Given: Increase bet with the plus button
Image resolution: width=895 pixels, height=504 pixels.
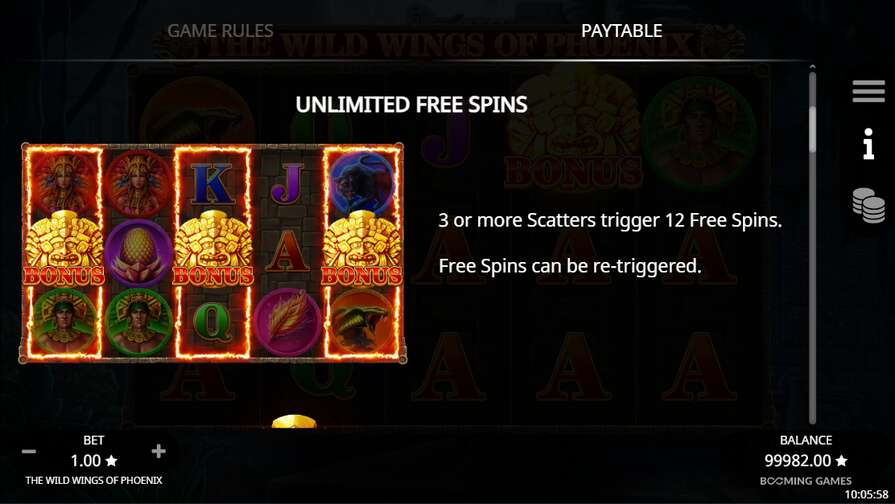Looking at the screenshot, I should (x=159, y=451).
